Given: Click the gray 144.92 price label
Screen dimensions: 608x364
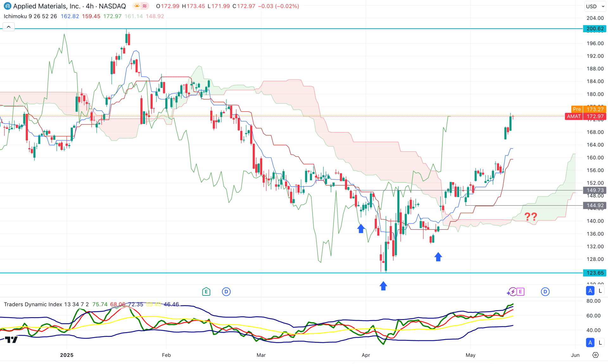Looking at the screenshot, I should pyautogui.click(x=595, y=206).
